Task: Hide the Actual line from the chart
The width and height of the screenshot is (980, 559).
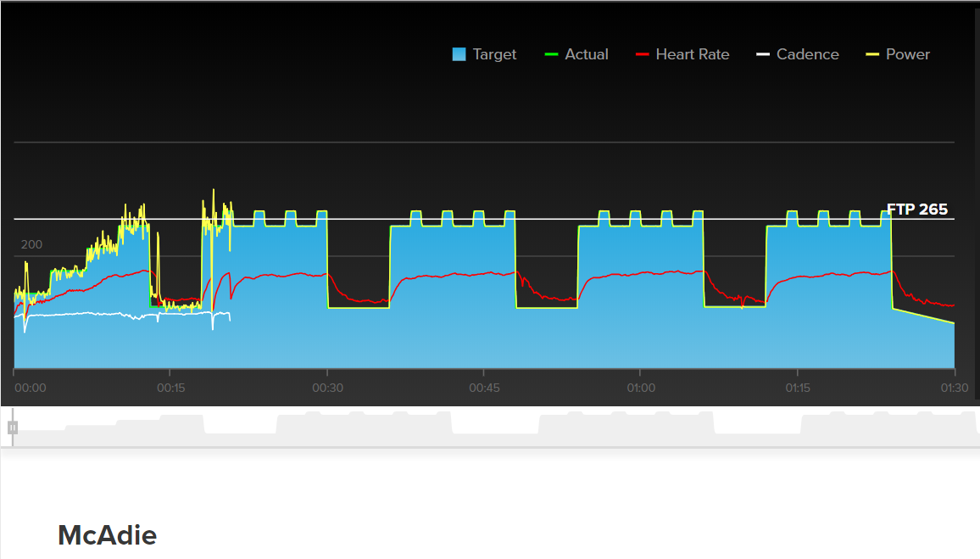Action: point(576,54)
